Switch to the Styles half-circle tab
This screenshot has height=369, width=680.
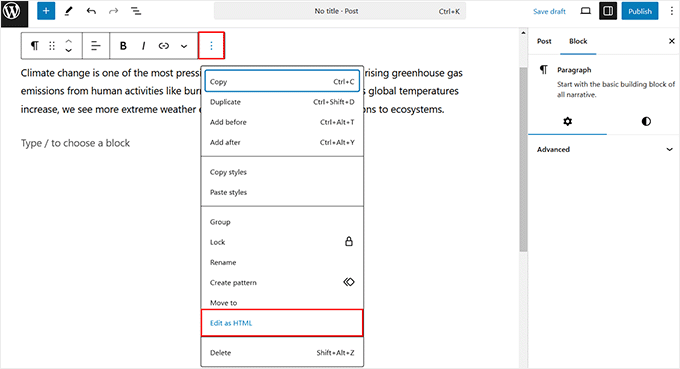click(x=646, y=121)
